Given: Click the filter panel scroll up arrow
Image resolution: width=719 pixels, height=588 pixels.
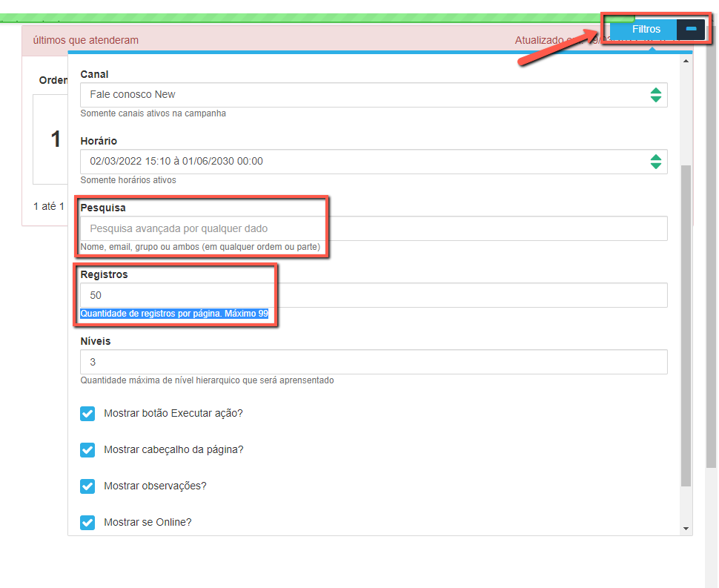Looking at the screenshot, I should [x=686, y=61].
